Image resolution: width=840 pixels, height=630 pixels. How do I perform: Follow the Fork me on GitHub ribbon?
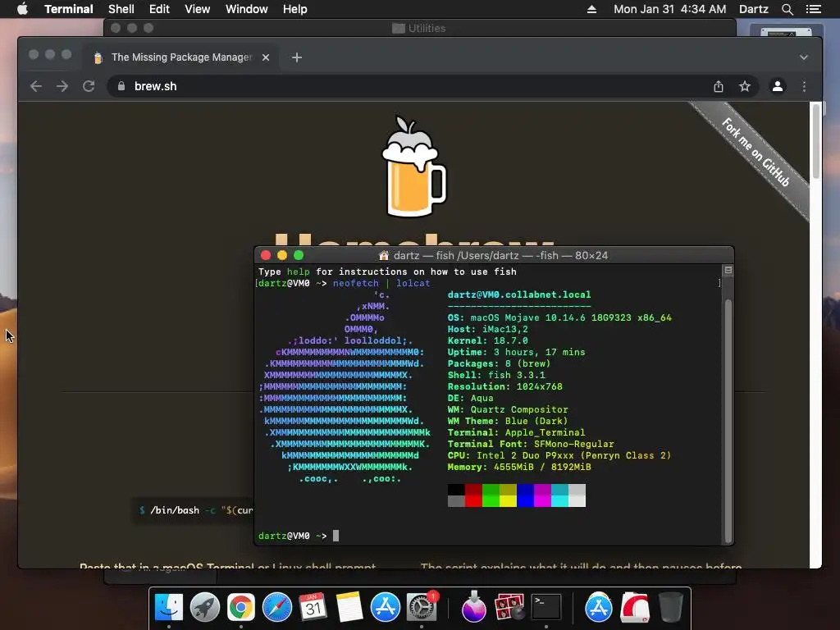[756, 152]
